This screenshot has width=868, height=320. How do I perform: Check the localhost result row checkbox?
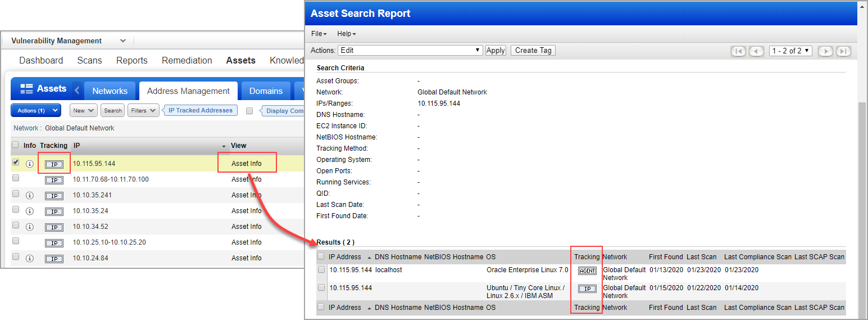click(321, 269)
